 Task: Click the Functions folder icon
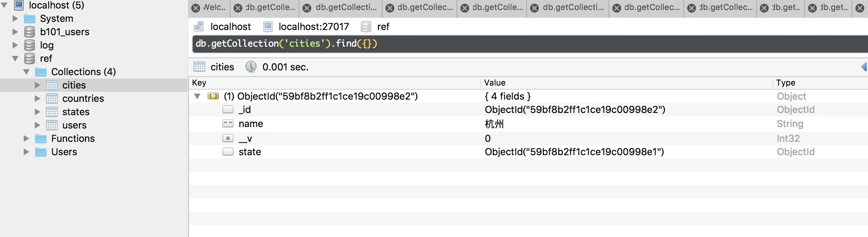(x=41, y=138)
